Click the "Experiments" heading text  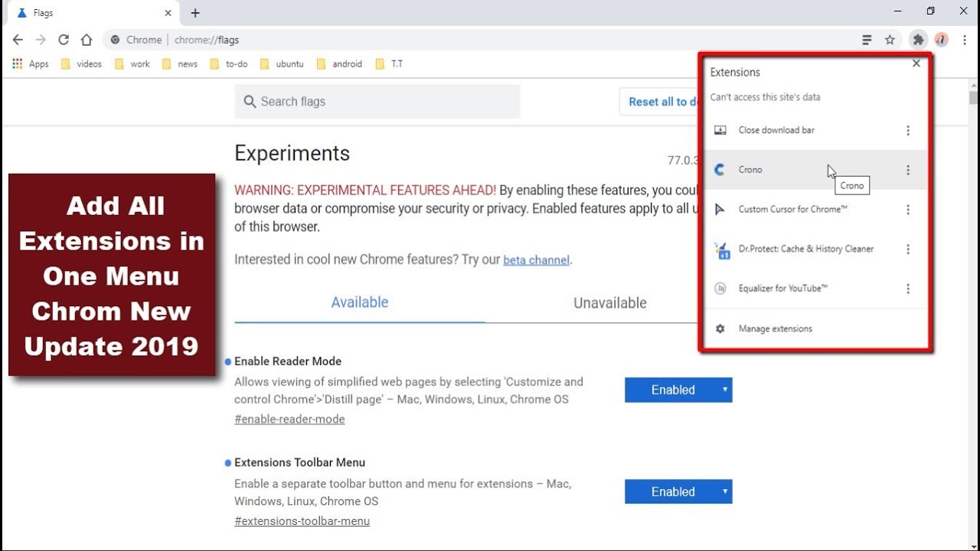(x=292, y=153)
